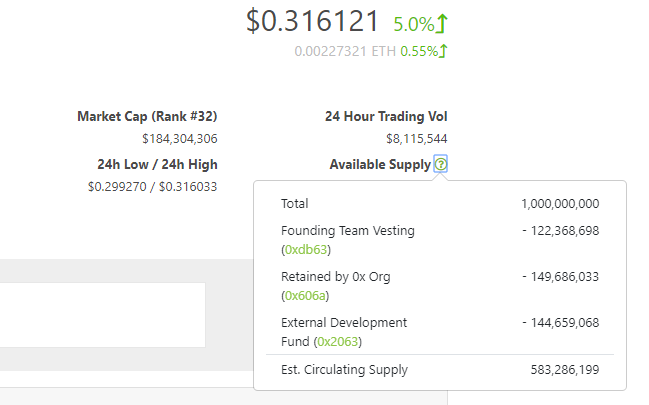Follow the 0x2063 fund address link
This screenshot has height=405, width=649.
click(x=338, y=341)
